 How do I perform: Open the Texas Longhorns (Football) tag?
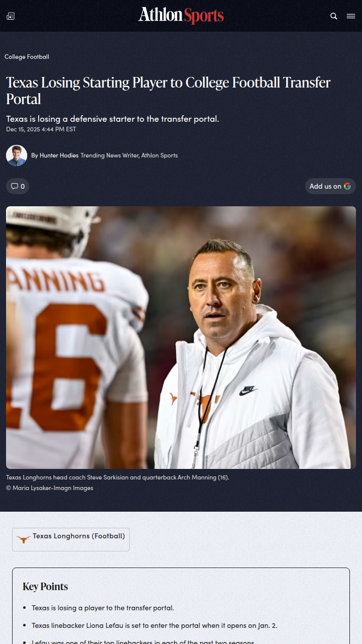78,536
